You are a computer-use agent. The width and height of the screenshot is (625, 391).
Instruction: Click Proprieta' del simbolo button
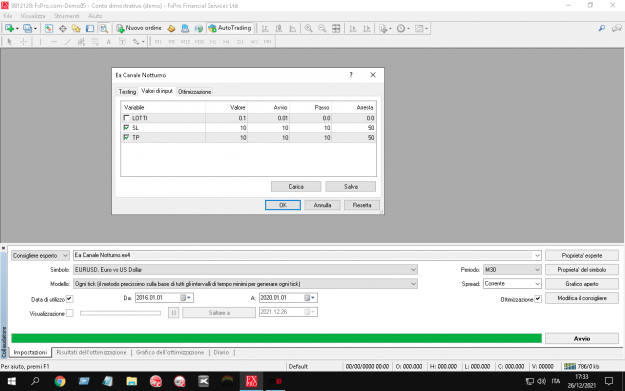[x=582, y=270]
